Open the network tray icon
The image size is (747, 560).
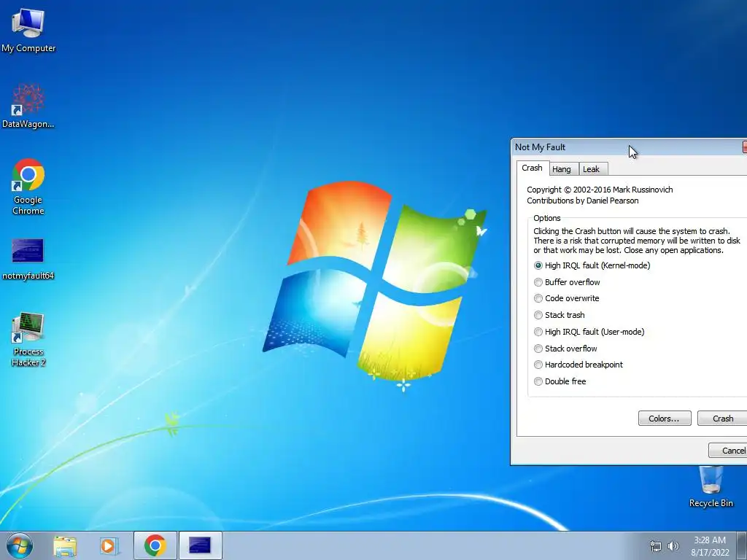[x=656, y=546]
